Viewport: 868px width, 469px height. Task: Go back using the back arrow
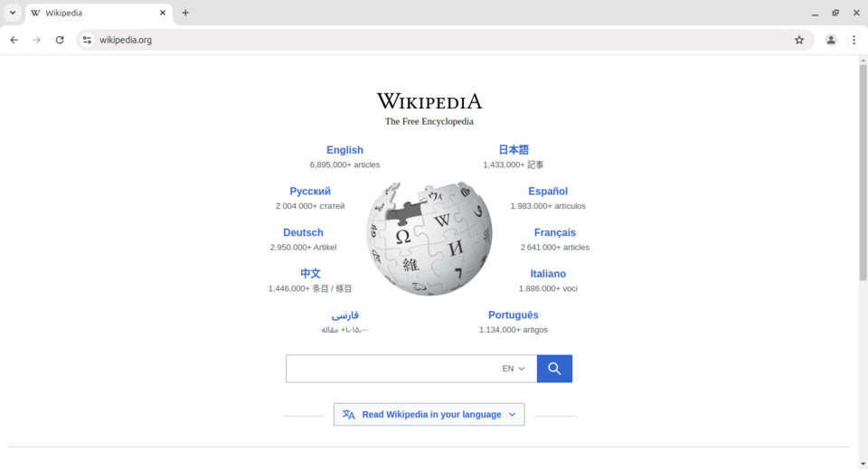[x=14, y=40]
